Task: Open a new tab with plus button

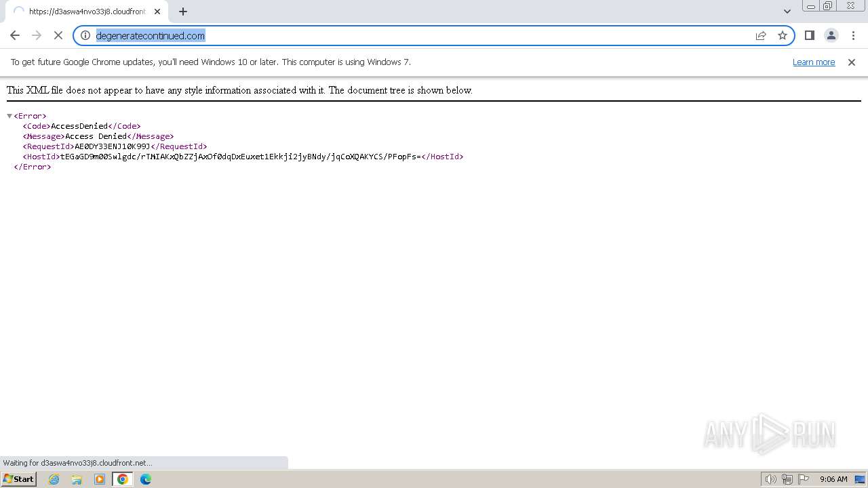Action: coord(183,12)
